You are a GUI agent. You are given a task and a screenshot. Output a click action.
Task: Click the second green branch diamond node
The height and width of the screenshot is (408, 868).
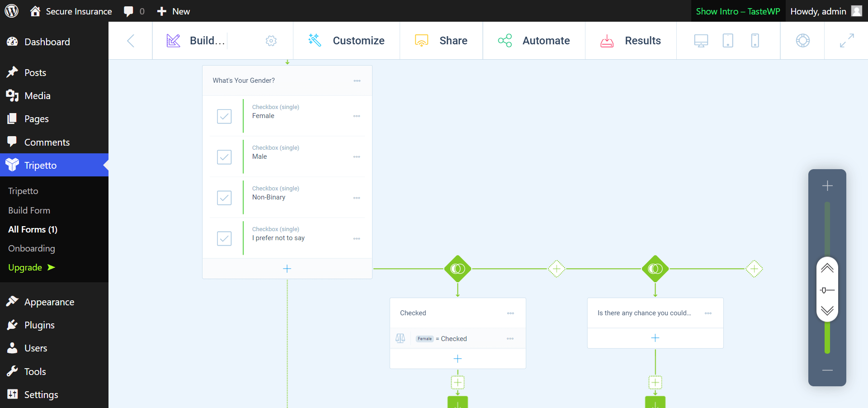655,269
